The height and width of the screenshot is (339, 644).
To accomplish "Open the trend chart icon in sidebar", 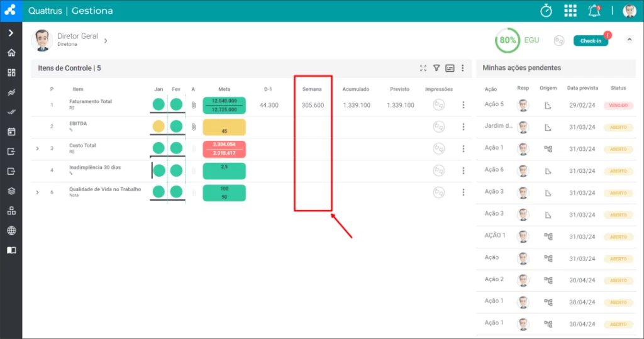I will (x=11, y=92).
